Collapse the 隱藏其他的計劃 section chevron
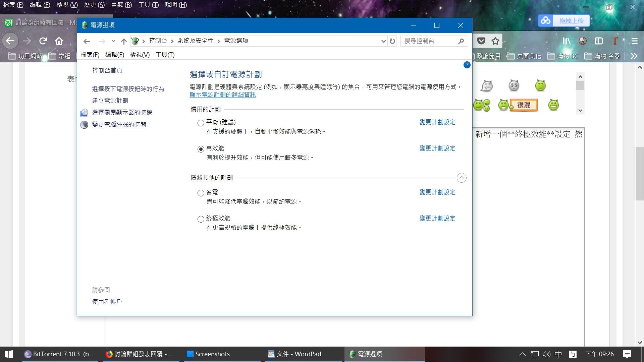644x362 pixels. [x=462, y=178]
